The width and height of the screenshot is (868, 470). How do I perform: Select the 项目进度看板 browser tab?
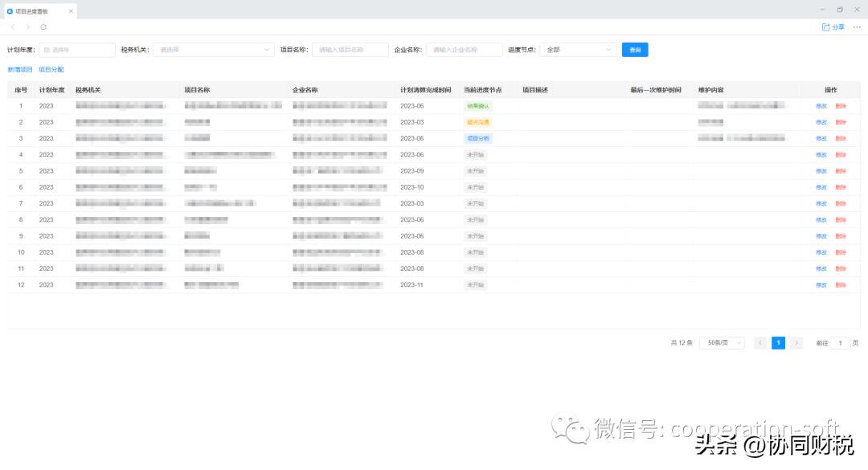tap(32, 11)
